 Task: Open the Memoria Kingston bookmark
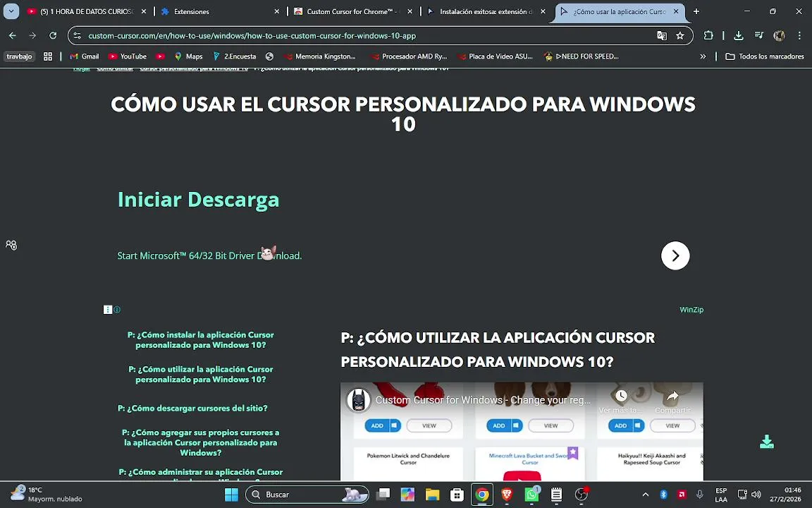tap(320, 56)
